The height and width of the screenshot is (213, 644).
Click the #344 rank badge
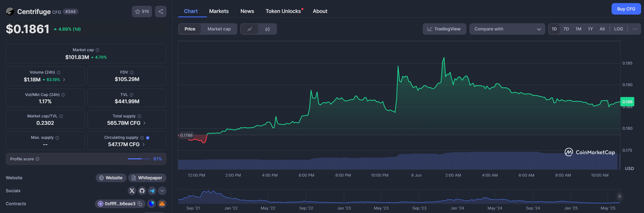point(70,12)
